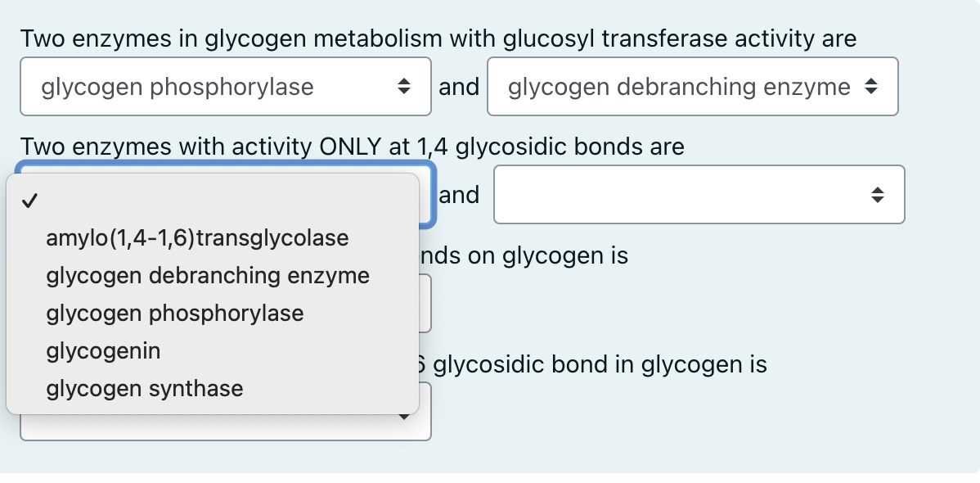Open the dropdown showing "glycogen debranching enzyme"
This screenshot has width=980, height=483.
[692, 86]
